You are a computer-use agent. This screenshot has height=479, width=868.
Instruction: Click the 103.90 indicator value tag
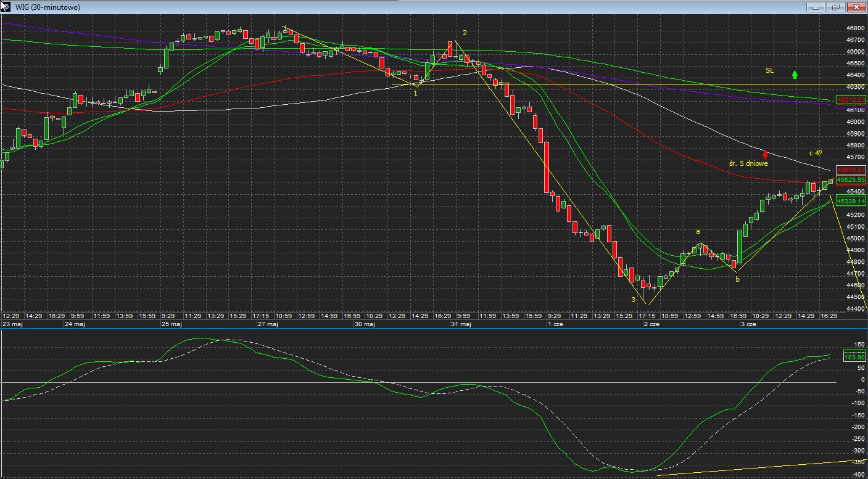854,357
